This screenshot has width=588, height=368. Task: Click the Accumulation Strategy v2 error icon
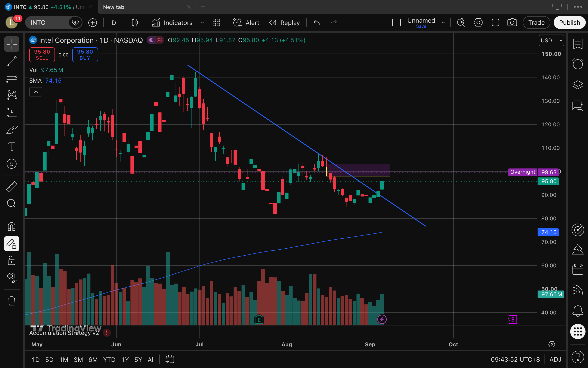[x=107, y=332]
